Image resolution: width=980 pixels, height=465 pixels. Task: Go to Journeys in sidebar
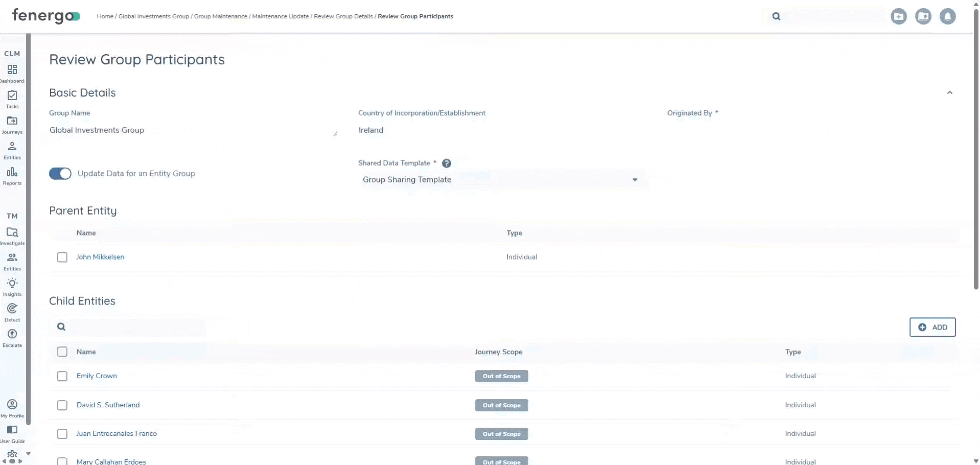[12, 121]
